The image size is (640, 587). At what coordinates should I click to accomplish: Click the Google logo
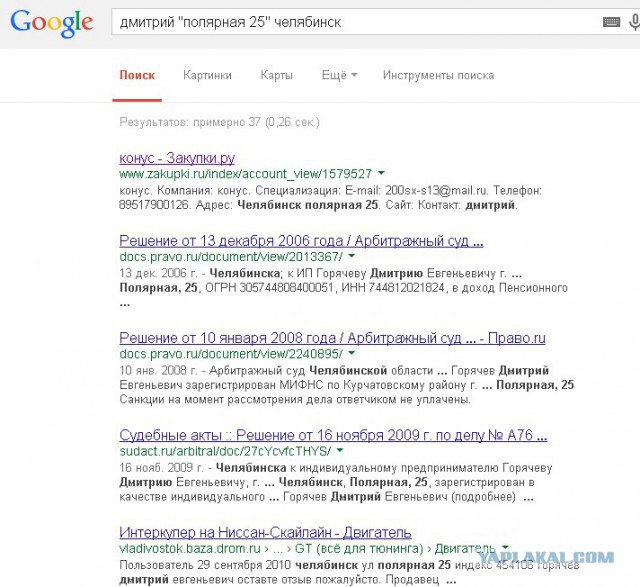[x=52, y=23]
